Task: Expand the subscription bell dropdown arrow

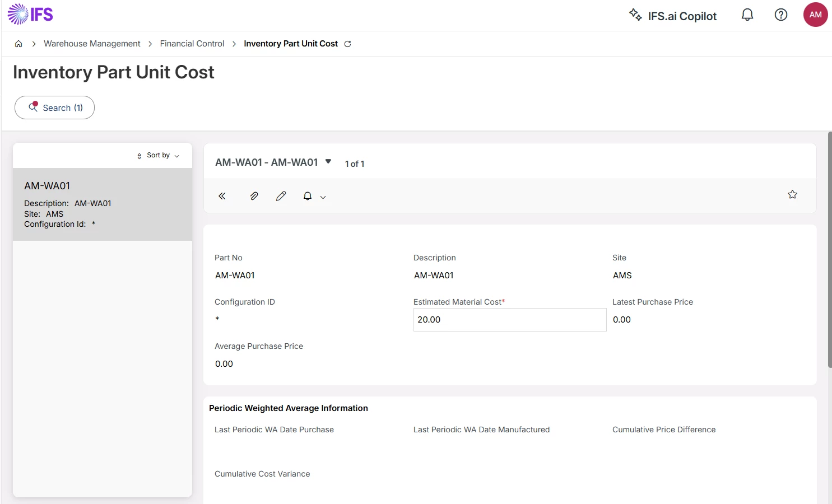Action: (x=323, y=197)
